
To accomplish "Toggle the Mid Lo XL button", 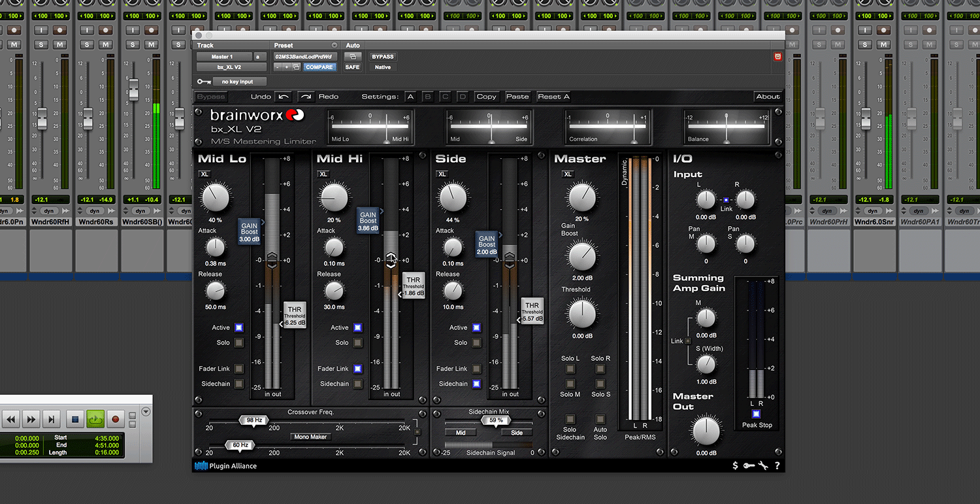I will pyautogui.click(x=204, y=174).
